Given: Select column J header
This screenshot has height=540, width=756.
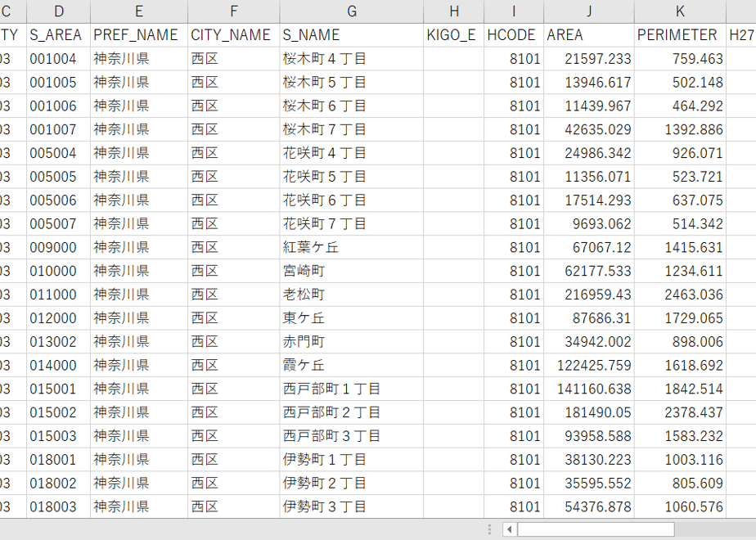Looking at the screenshot, I should 589,11.
